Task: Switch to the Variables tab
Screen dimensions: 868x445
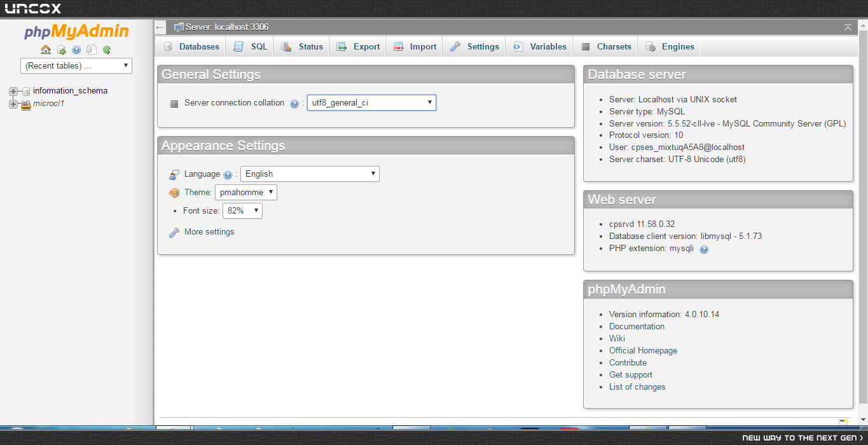Action: [539, 46]
